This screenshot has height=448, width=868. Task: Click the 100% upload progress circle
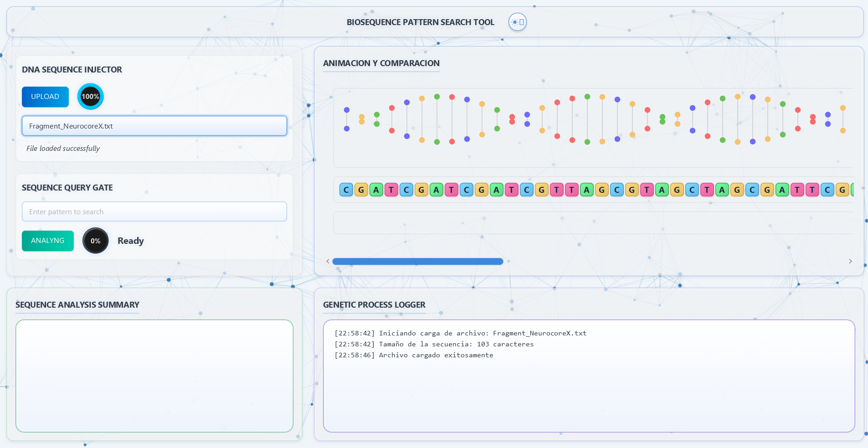[x=90, y=97]
